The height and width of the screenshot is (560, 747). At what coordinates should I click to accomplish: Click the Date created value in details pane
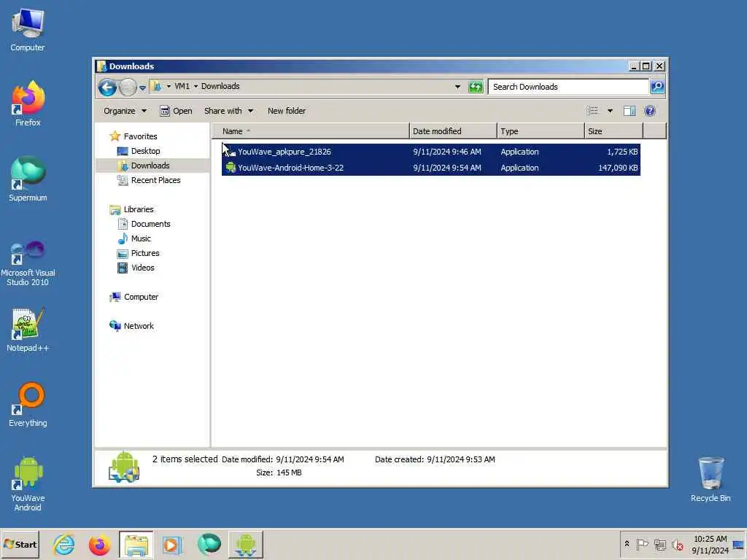point(461,459)
